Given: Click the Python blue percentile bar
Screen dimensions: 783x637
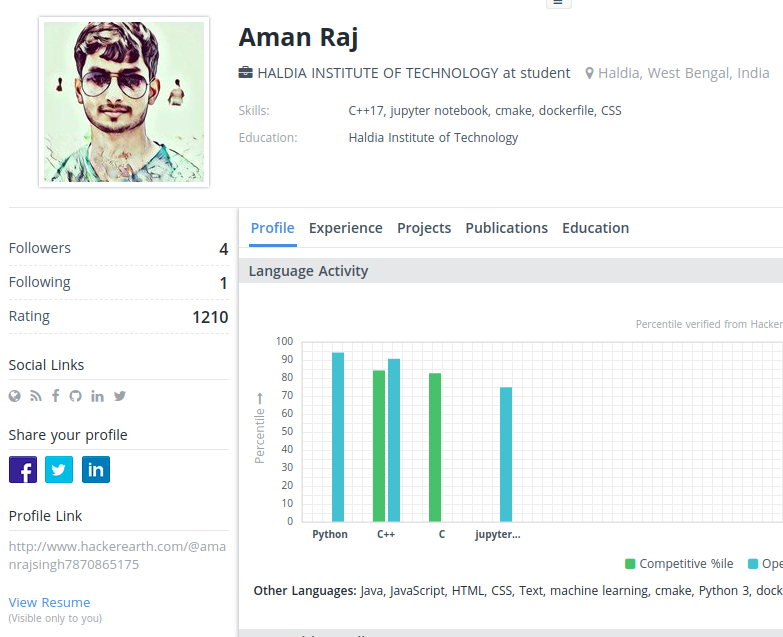Looking at the screenshot, I should tap(338, 437).
